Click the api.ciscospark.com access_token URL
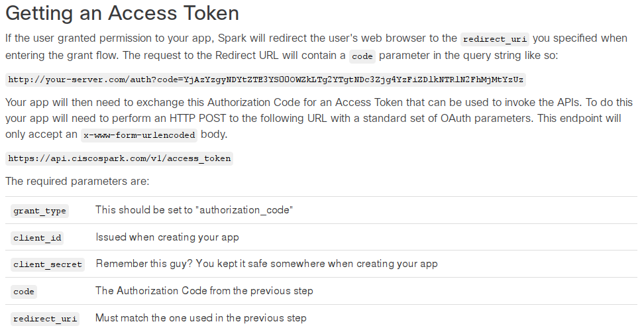 pos(120,158)
